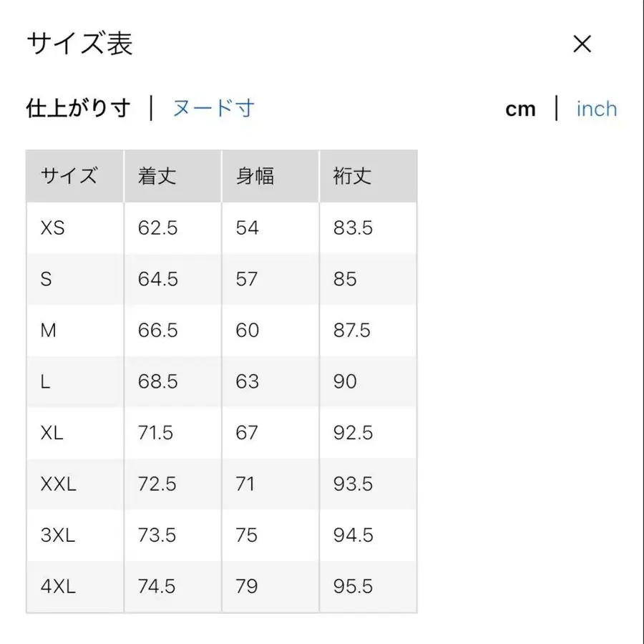The height and width of the screenshot is (644, 644).
Task: Click the 79 身幅 value for 4XL
Action: click(247, 587)
